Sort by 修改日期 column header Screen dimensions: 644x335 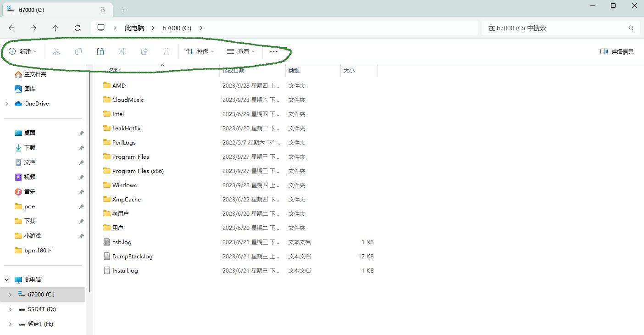[x=233, y=71]
